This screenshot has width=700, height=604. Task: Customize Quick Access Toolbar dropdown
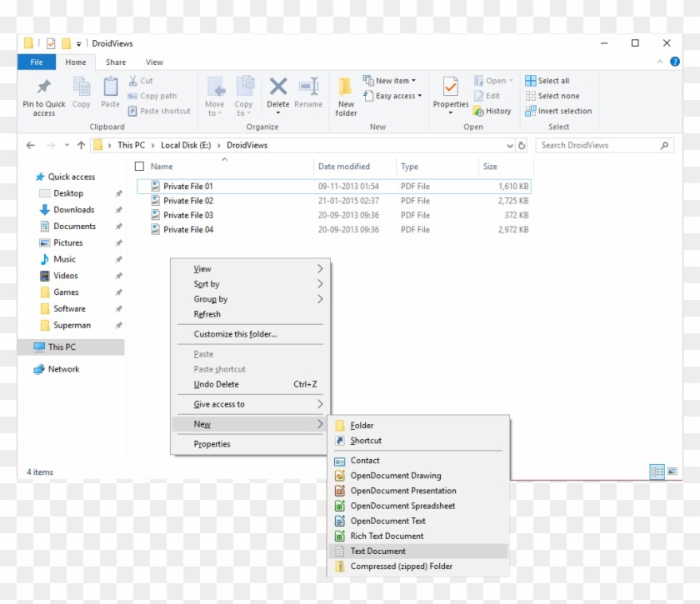tap(78, 44)
